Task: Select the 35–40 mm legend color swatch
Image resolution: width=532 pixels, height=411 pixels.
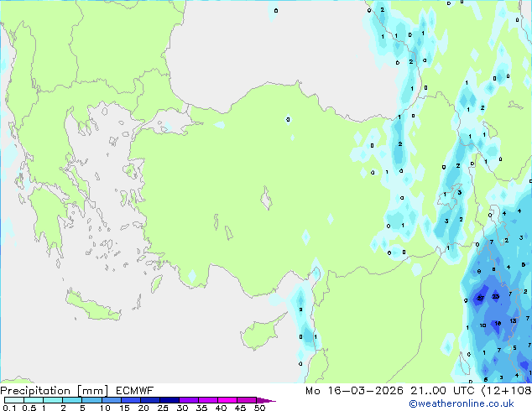Action: 208,400
